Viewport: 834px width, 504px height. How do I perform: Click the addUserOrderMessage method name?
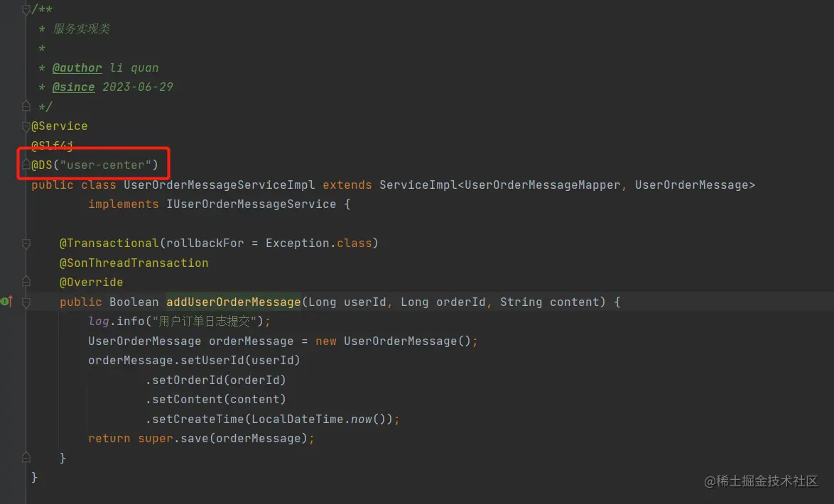[234, 302]
